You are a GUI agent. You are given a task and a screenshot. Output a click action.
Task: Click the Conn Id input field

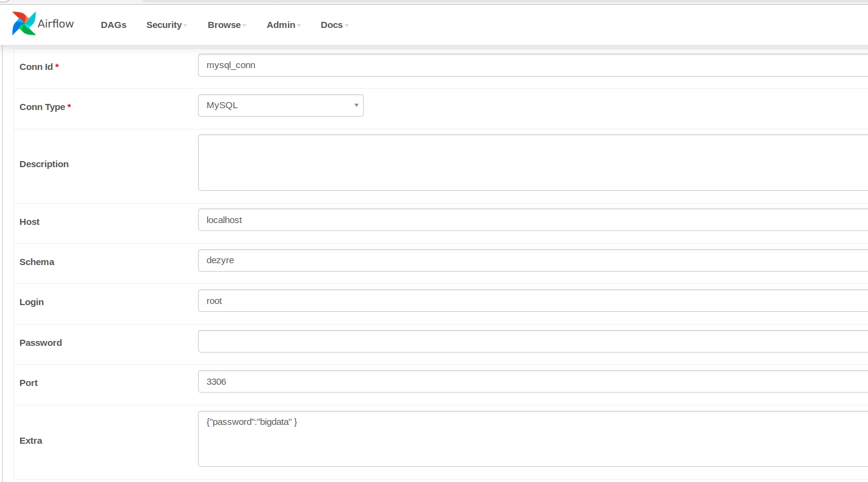pos(532,65)
